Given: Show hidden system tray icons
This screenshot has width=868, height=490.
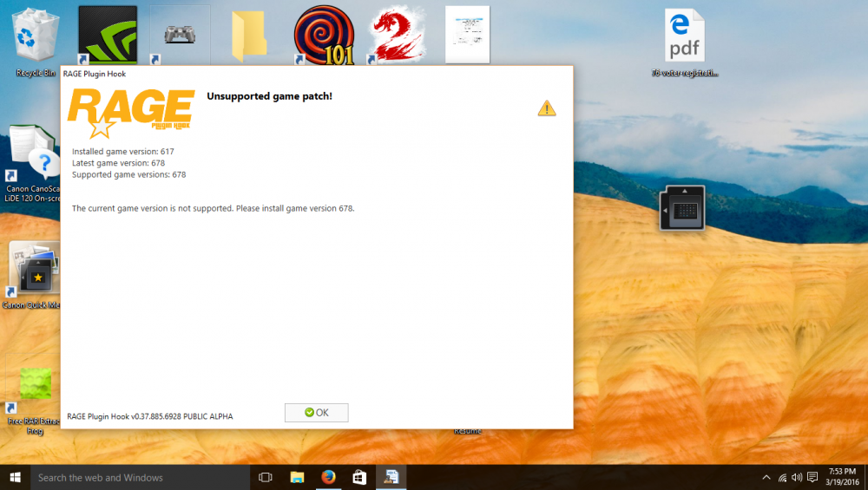Looking at the screenshot, I should 766,477.
